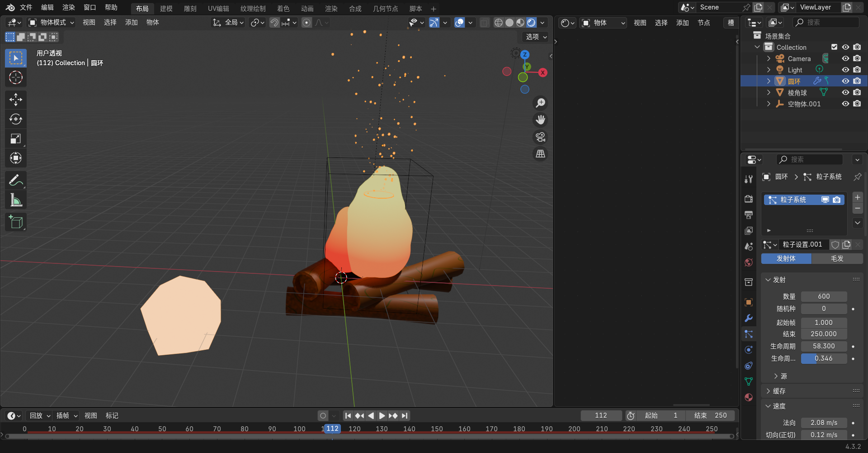868x453 pixels.
Task: Expand the 棱角球 item in the outliner
Action: [769, 92]
